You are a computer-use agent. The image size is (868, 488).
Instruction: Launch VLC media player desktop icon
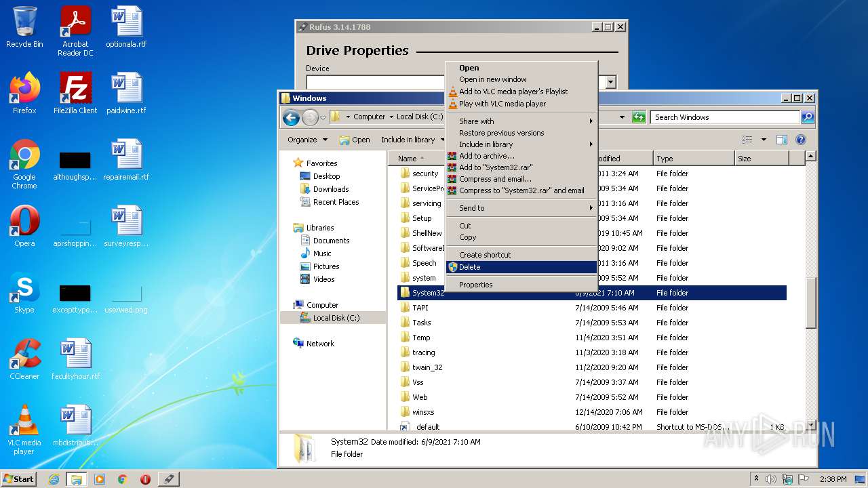tap(24, 430)
